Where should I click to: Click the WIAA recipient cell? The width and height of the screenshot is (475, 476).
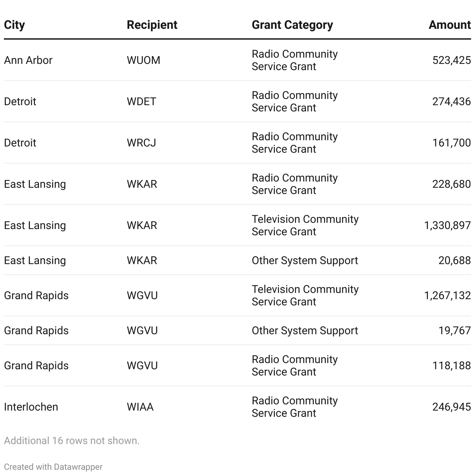point(140,407)
